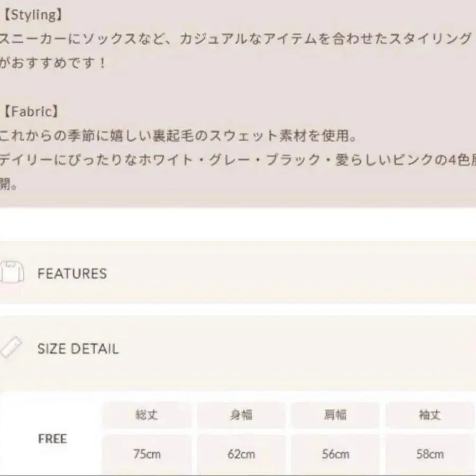Expand the FEATURES section
This screenshot has width=476, height=476.
72,273
